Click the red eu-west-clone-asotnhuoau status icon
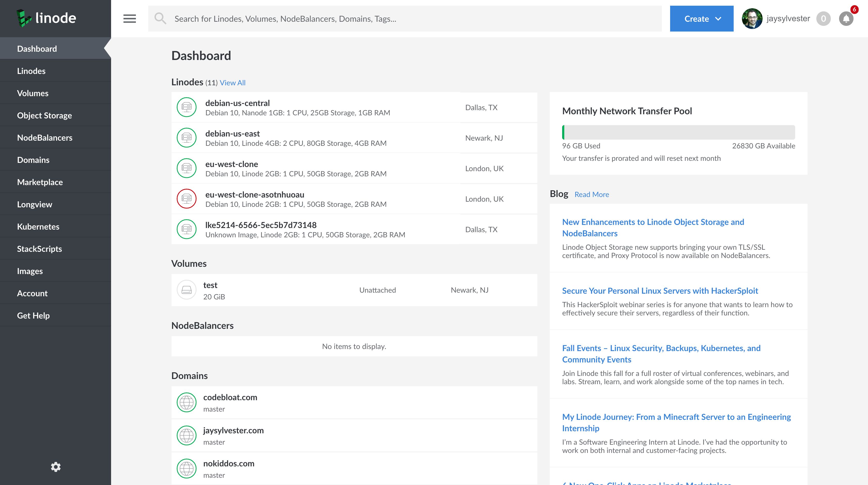868x485 pixels. [x=186, y=199]
